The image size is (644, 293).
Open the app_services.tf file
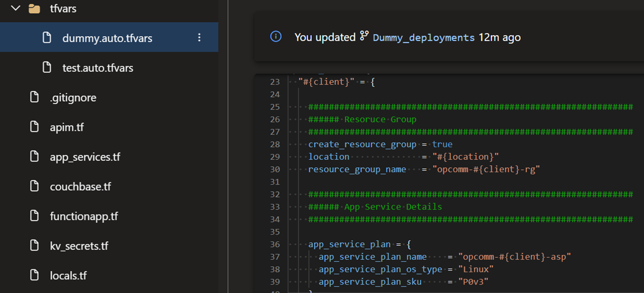point(85,157)
